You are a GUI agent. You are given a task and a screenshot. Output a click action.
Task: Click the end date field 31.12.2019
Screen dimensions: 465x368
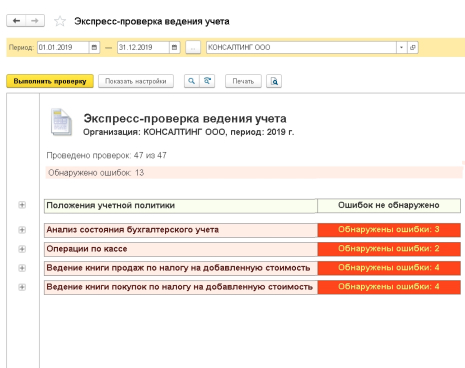pos(143,47)
